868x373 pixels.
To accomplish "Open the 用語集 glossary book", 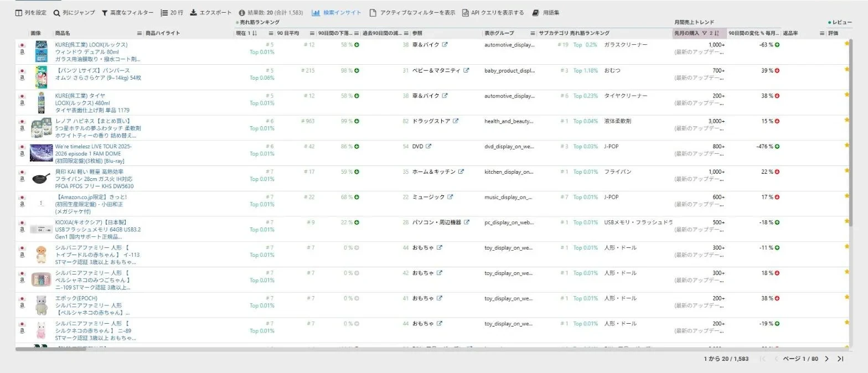I will (535, 13).
